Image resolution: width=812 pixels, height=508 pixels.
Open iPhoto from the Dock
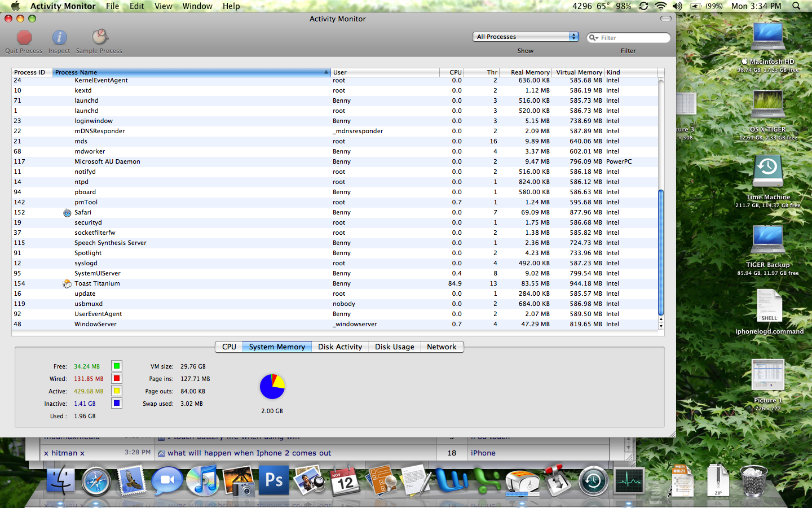point(239,481)
